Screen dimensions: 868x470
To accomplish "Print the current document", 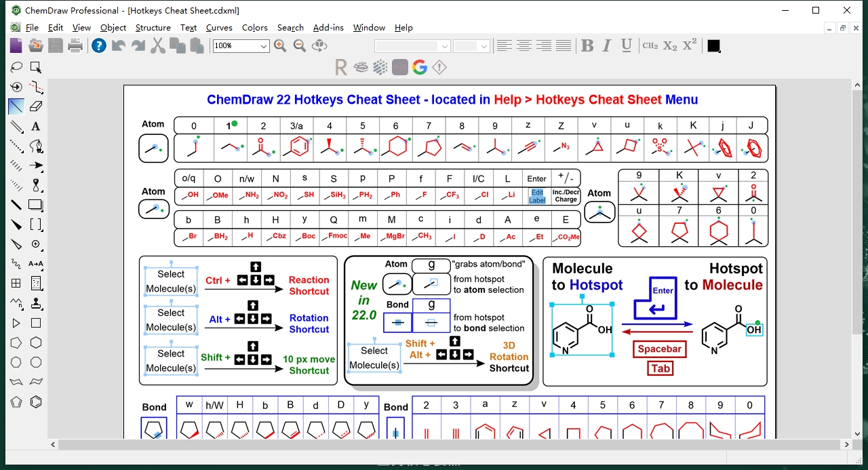I will coord(75,45).
